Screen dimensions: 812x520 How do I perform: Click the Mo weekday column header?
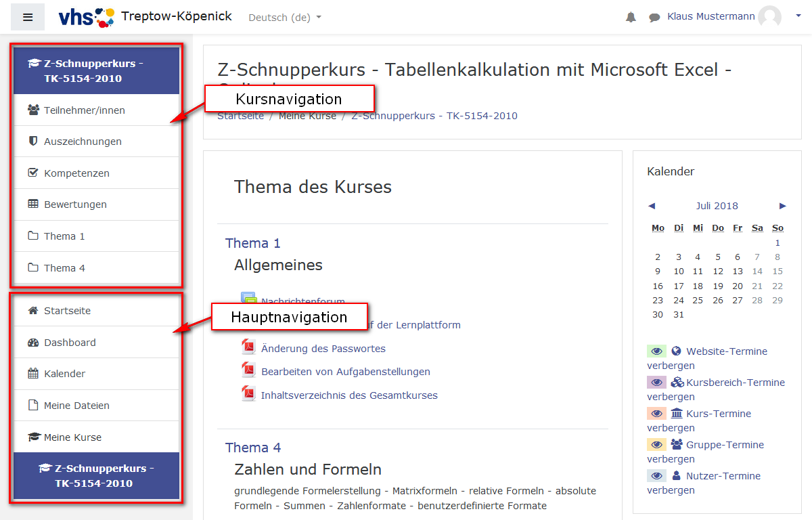coord(658,228)
